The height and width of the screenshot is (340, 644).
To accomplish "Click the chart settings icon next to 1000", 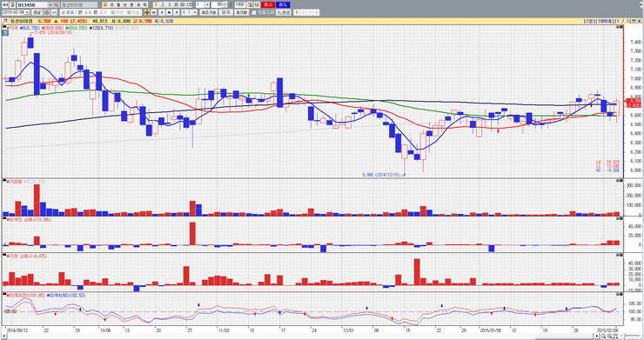I will 250,4.
